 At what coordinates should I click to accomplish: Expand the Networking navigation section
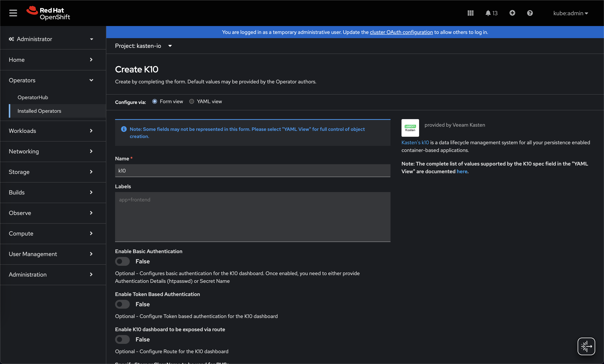53,151
